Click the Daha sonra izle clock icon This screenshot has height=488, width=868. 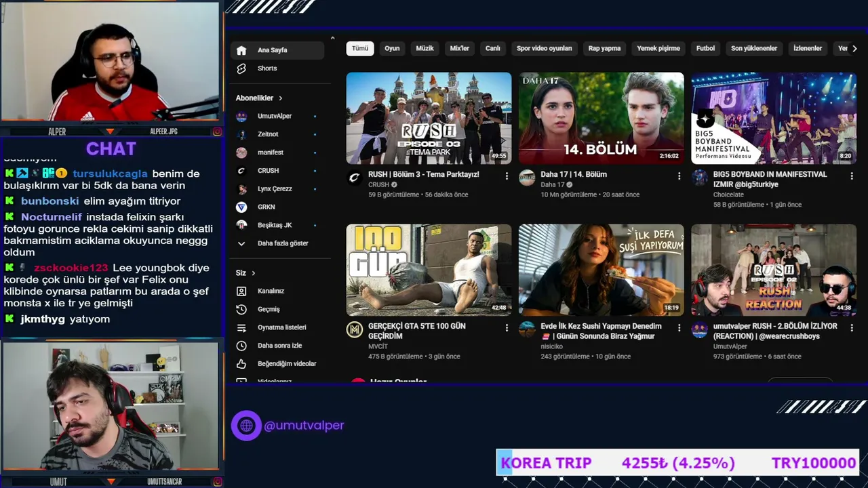(241, 346)
